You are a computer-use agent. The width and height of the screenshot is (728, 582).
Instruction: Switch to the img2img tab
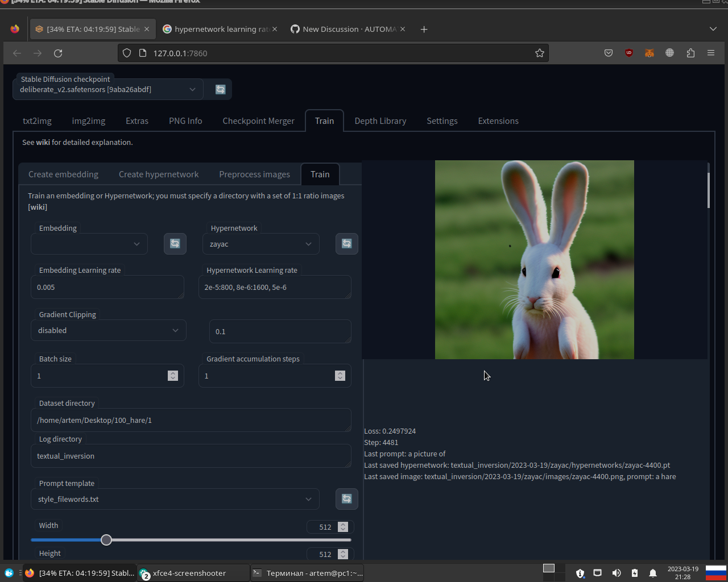[x=89, y=120]
